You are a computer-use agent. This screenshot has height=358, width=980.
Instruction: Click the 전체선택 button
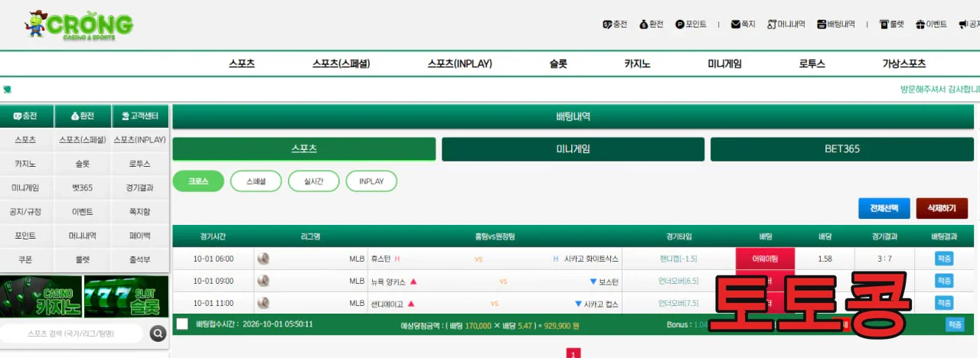[884, 208]
